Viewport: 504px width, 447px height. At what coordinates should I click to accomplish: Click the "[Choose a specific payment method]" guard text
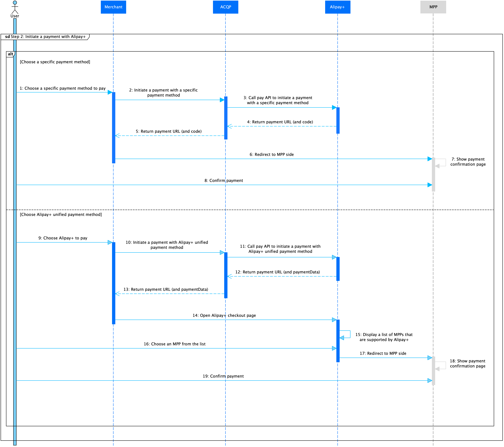(55, 62)
